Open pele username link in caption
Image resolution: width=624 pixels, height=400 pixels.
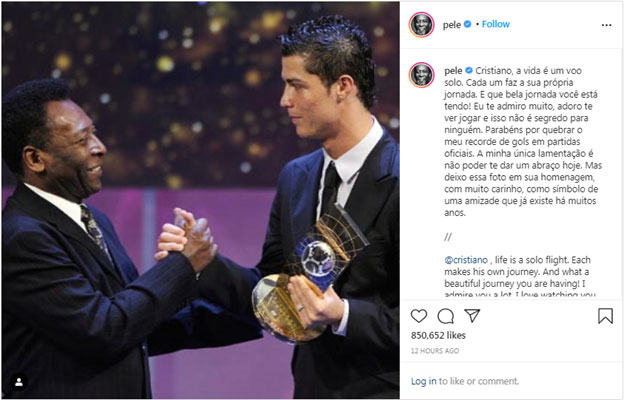[453, 71]
